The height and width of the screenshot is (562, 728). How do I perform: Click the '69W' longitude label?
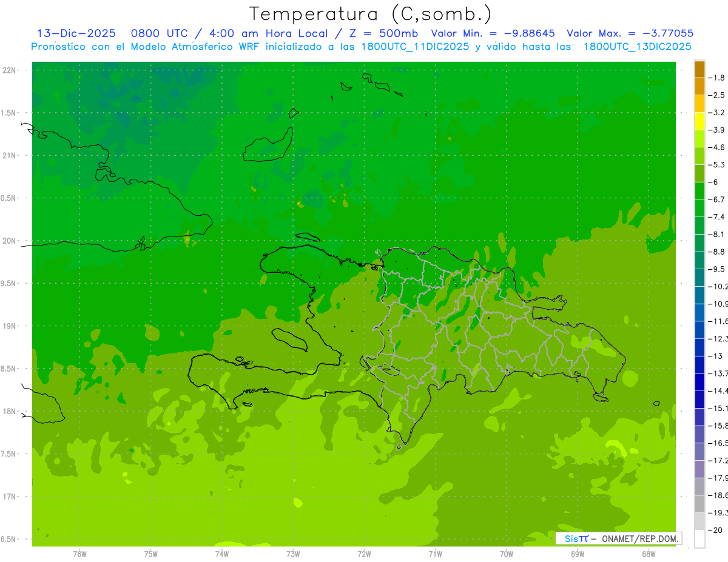pyautogui.click(x=578, y=554)
